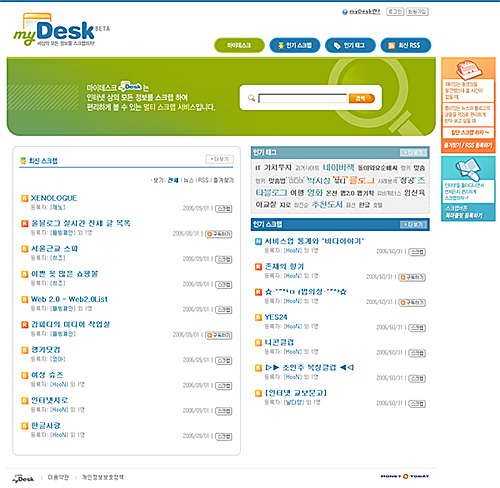This screenshot has width=500, height=488.
Task: Filter latest scraps by 즐겨찾기
Action: pyautogui.click(x=224, y=180)
